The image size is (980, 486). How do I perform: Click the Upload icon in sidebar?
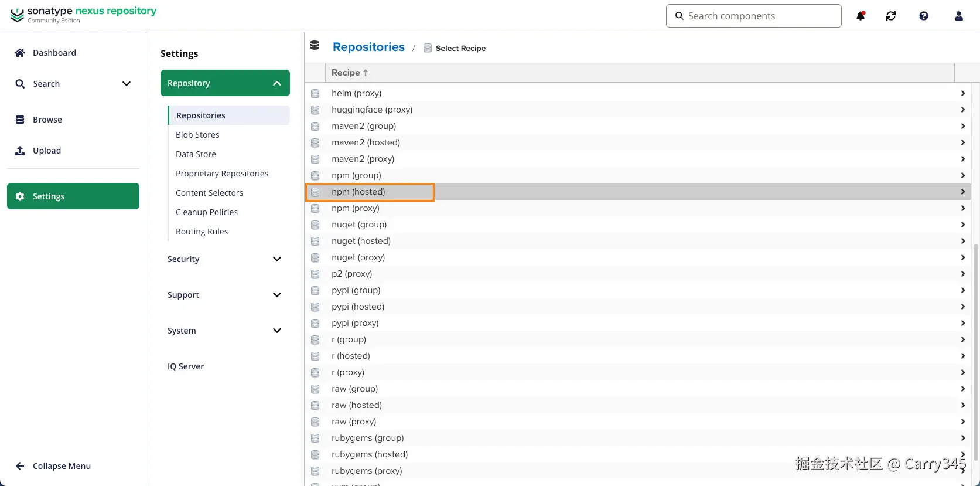click(20, 151)
